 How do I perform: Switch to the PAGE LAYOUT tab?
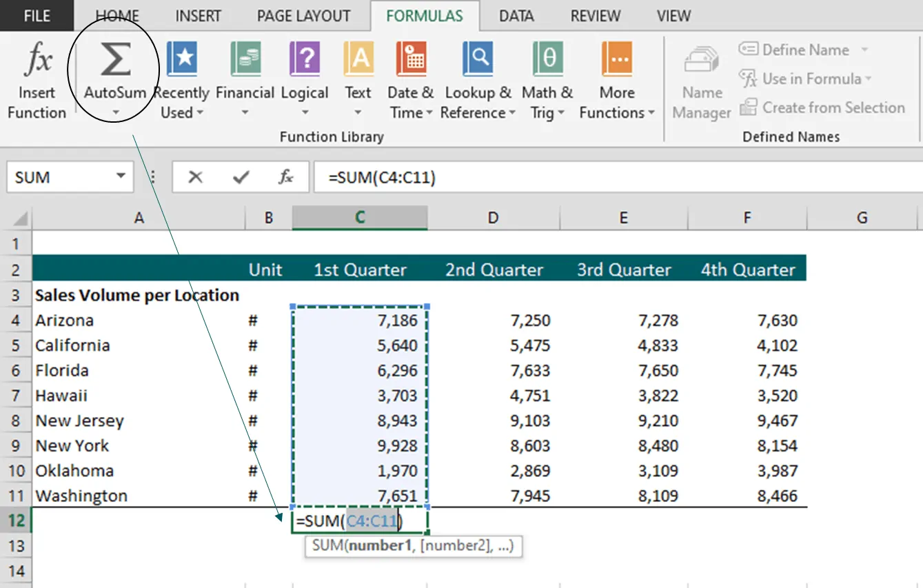[x=303, y=16]
